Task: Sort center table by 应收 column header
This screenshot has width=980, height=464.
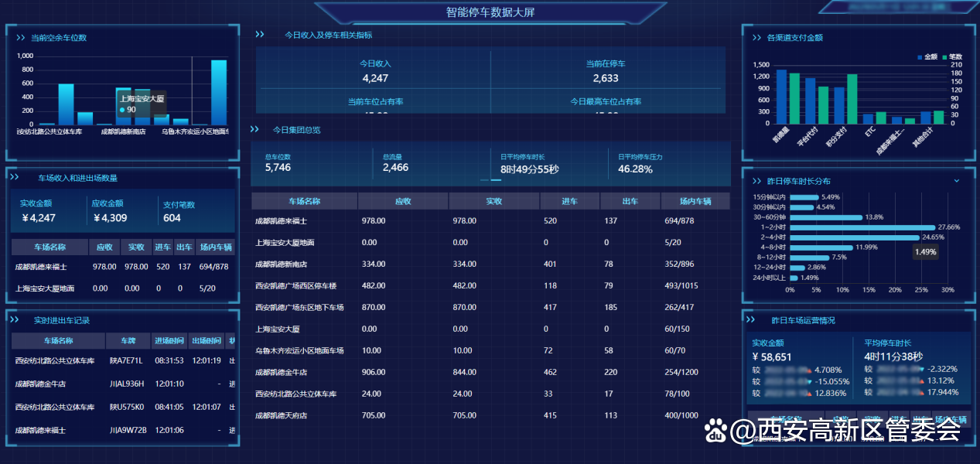Action: tap(402, 201)
